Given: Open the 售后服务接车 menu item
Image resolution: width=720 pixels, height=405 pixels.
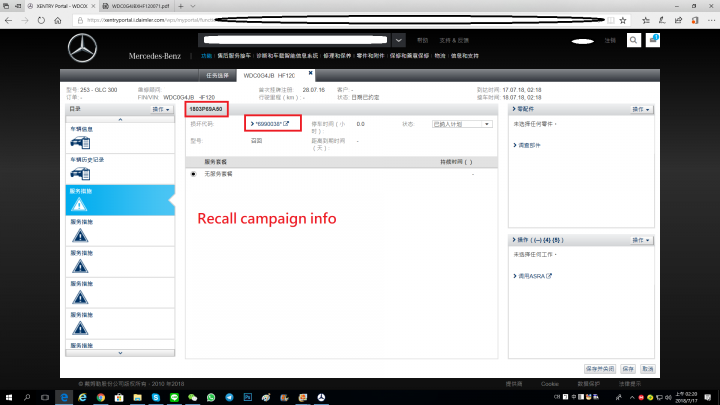Looking at the screenshot, I should [234, 56].
